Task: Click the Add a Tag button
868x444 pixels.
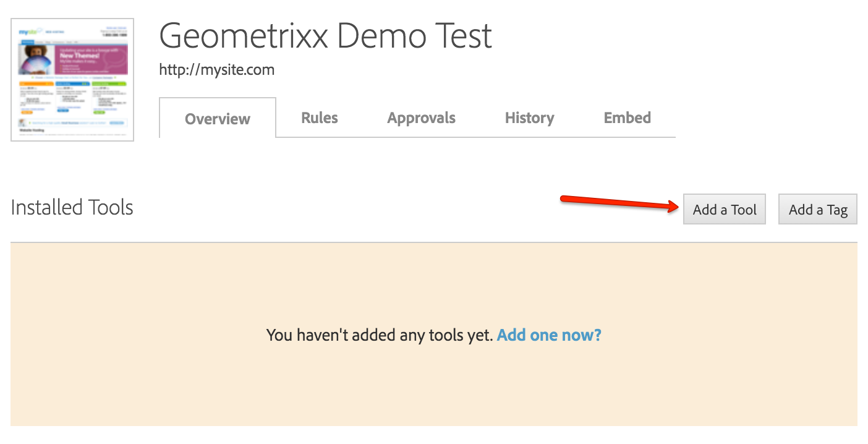Action: [817, 209]
